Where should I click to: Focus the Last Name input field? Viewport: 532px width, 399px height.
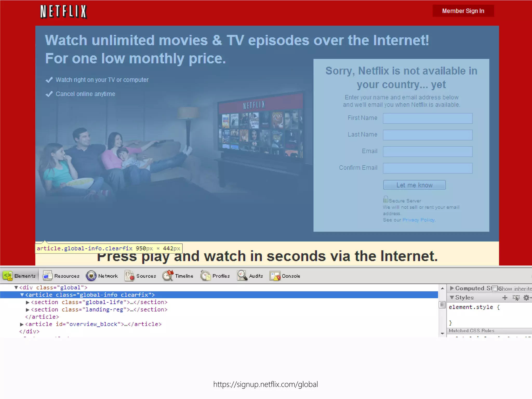(428, 135)
